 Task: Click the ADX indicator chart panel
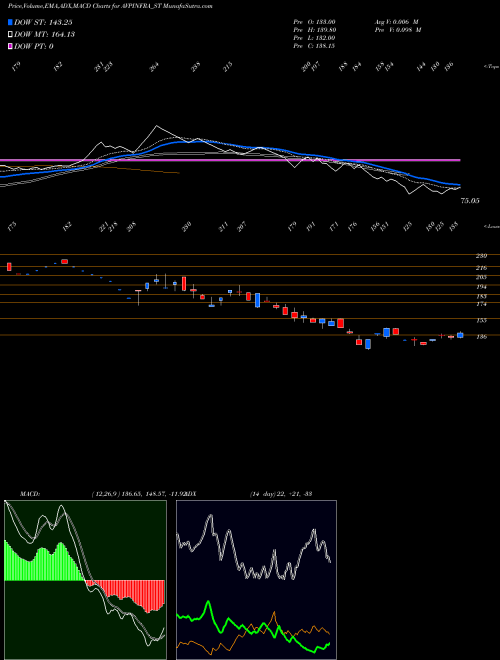(256, 580)
